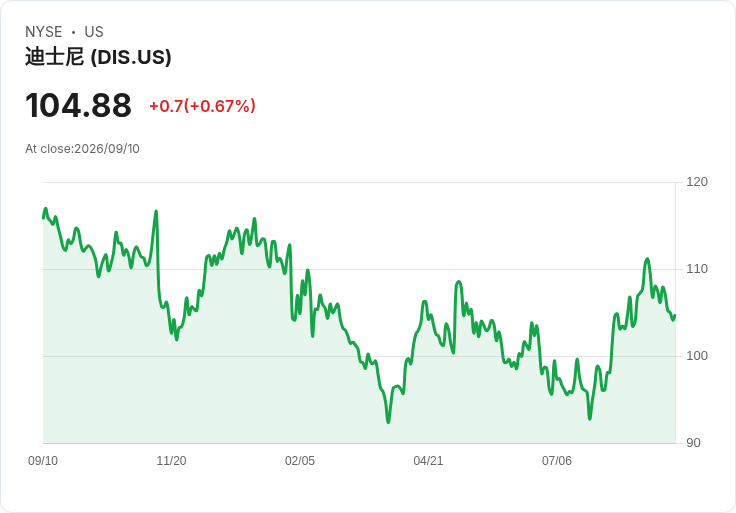The image size is (736, 513).
Task: Click the chart peak just before 11/20
Action: pyautogui.click(x=156, y=212)
